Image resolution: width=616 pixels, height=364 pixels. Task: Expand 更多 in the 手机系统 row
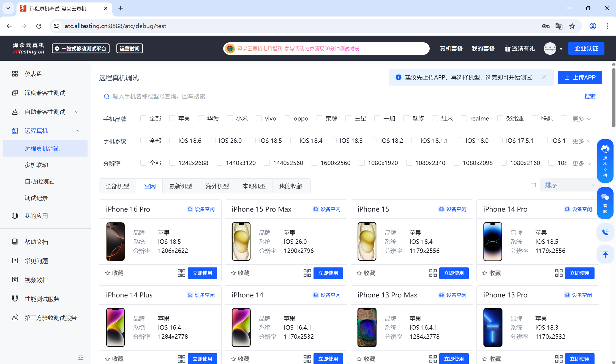[582, 141]
